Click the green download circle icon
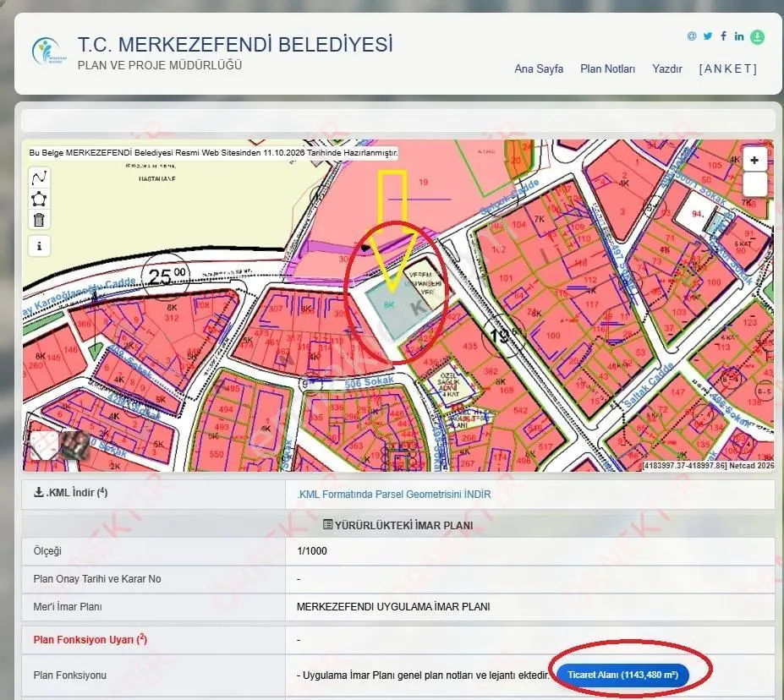This screenshot has height=700, width=784. [x=757, y=37]
